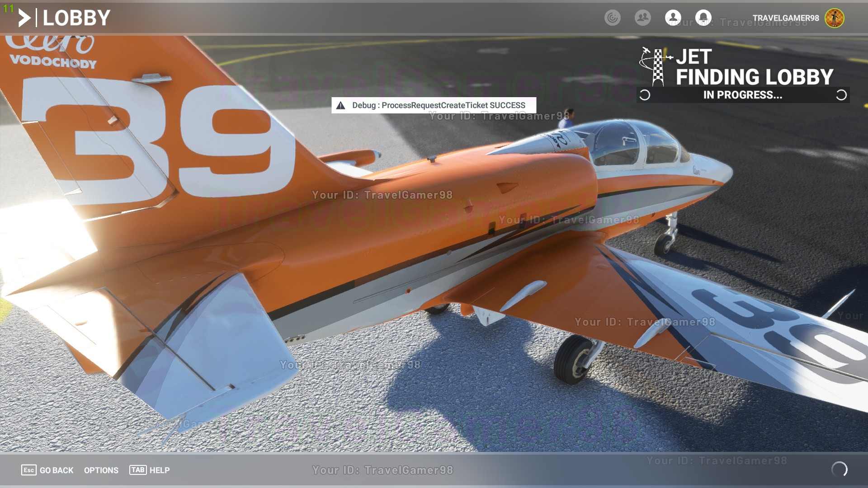Open the Options menu

[x=101, y=470]
